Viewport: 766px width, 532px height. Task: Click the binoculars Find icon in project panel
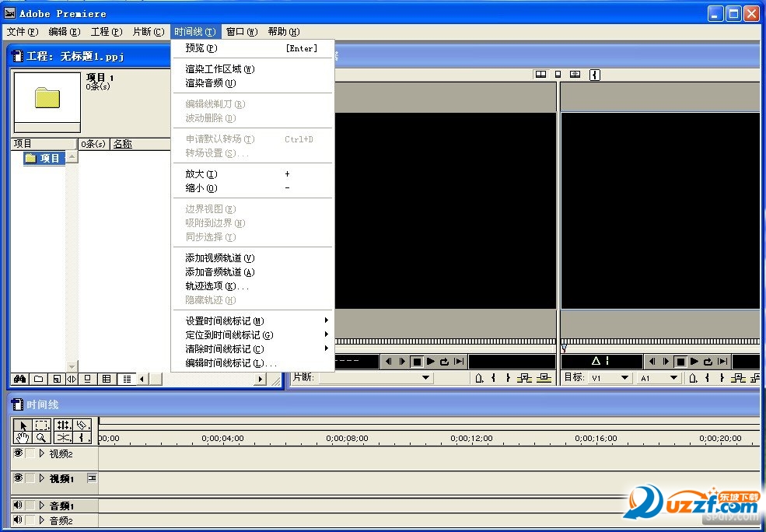[x=20, y=379]
